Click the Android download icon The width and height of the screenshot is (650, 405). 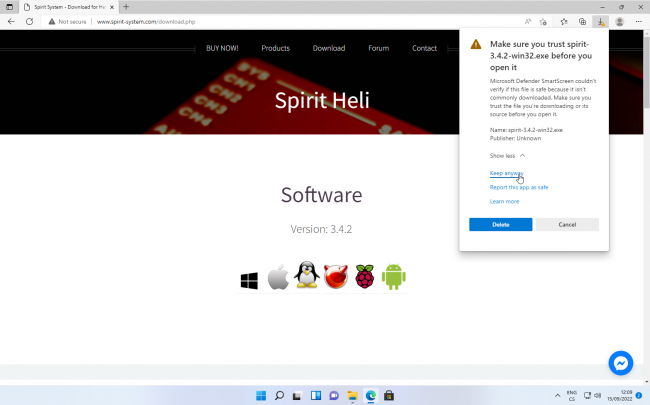393,278
